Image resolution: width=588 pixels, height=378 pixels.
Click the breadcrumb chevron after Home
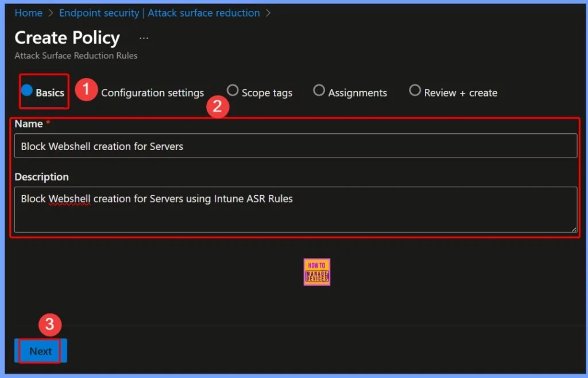[x=51, y=13]
